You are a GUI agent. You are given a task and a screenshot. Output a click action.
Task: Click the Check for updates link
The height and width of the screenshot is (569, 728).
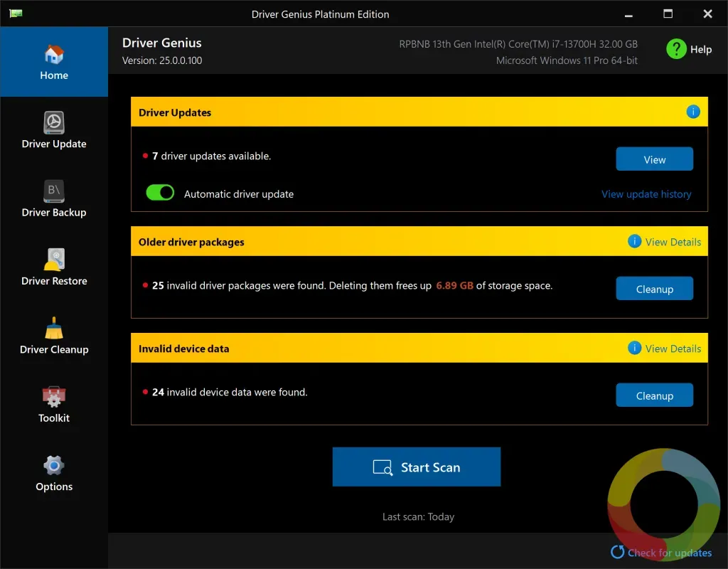[x=670, y=553]
